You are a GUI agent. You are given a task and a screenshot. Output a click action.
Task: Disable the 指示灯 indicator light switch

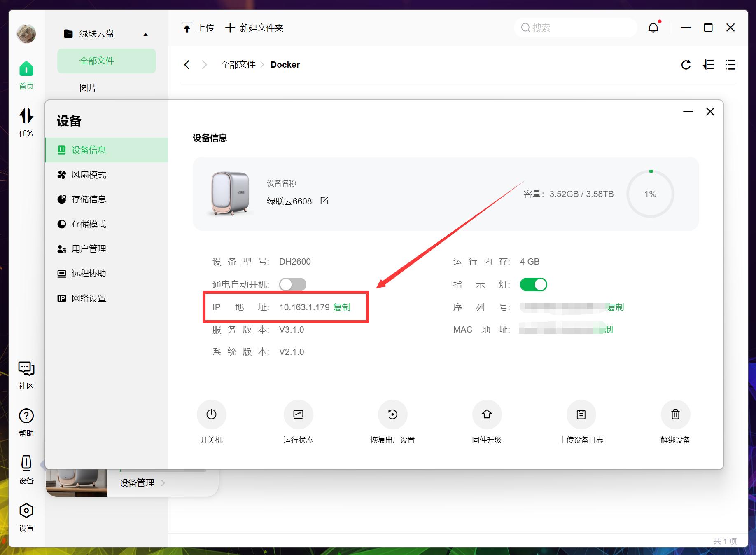[x=534, y=284]
